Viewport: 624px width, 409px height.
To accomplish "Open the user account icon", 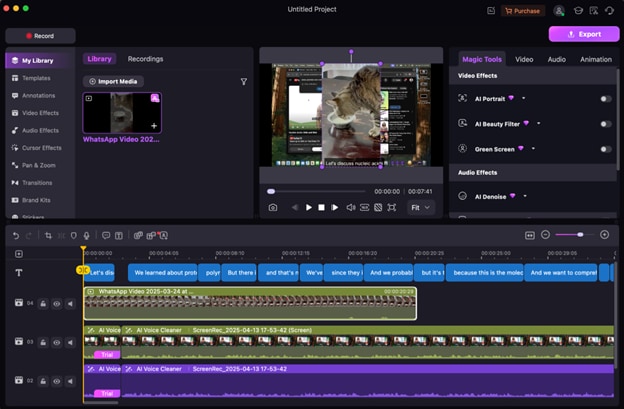I will (x=559, y=11).
